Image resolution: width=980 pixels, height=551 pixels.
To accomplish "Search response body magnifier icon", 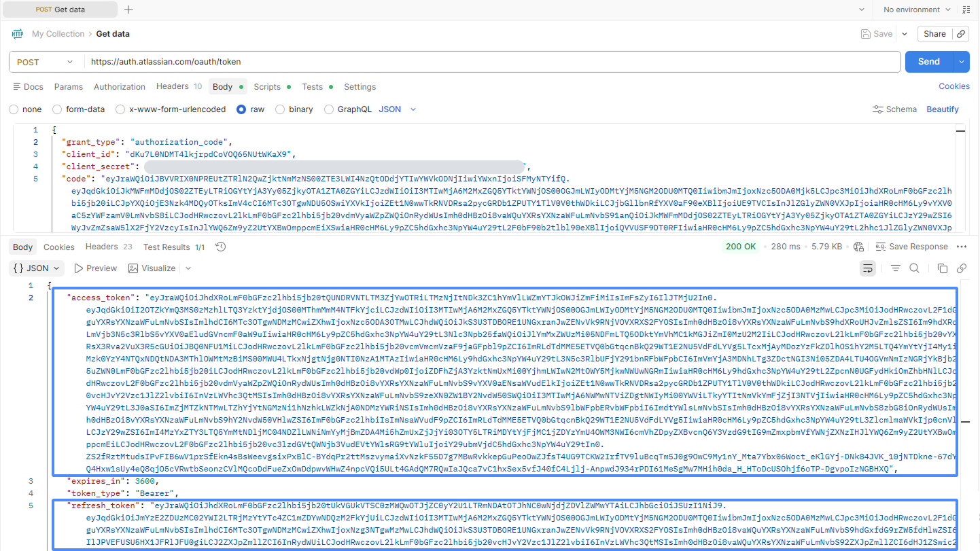I will click(x=914, y=268).
